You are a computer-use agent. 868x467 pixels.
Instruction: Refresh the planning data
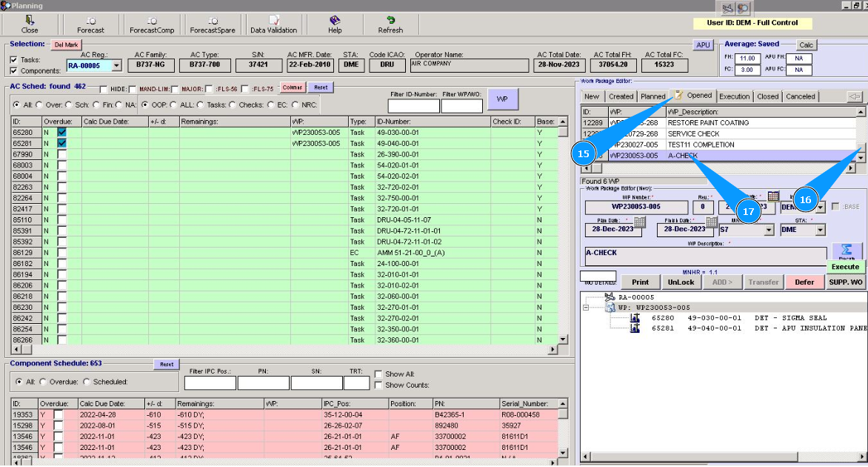pos(390,21)
